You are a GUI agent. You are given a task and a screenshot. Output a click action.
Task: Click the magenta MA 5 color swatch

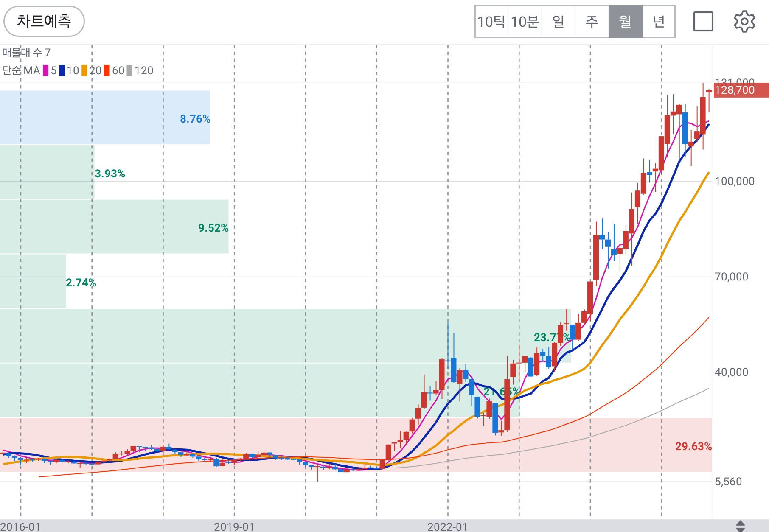coord(45,70)
